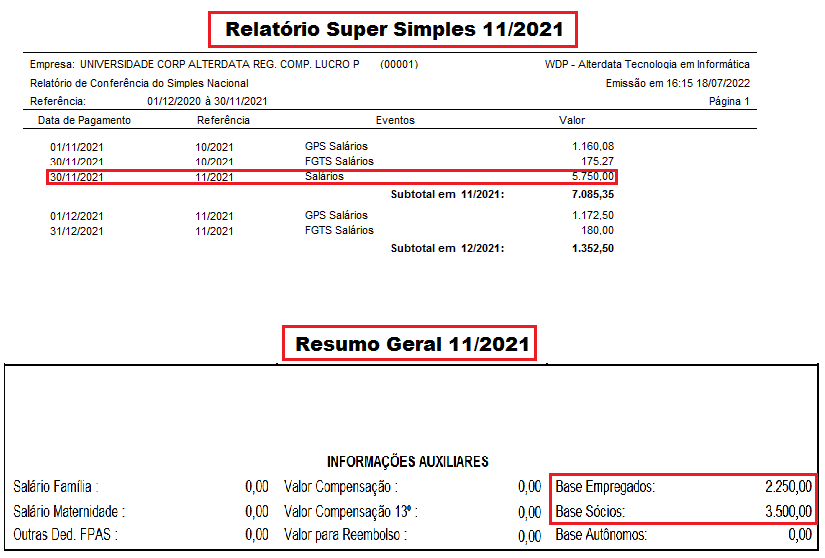The height and width of the screenshot is (558, 825).
Task: Click the 'Base Autônomos:' label
Action: click(x=601, y=535)
